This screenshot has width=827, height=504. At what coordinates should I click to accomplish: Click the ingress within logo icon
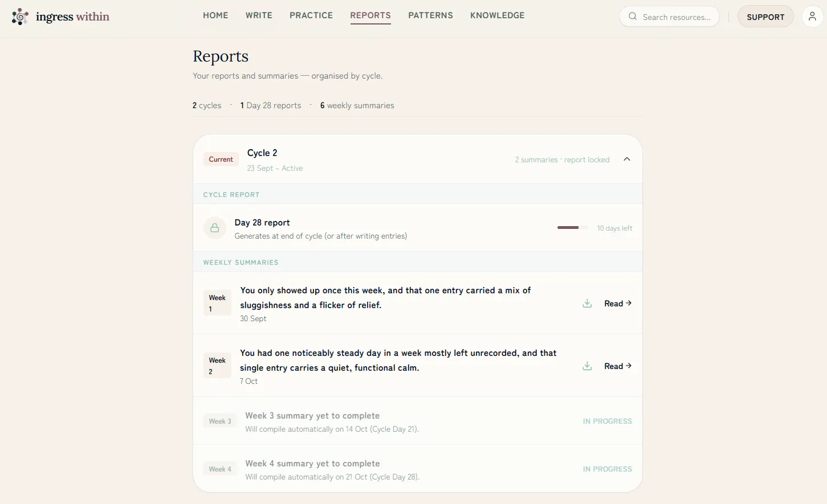20,17
